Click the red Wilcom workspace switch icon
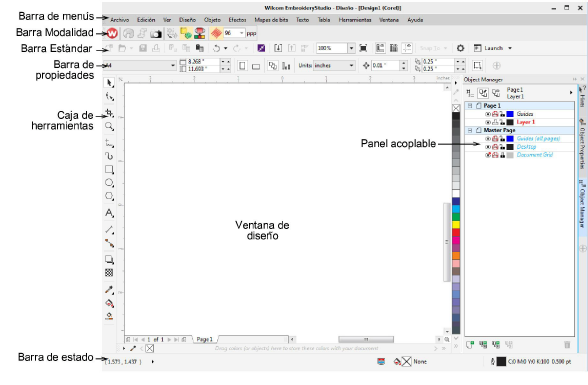This screenshot has height=385, width=588. tap(112, 33)
